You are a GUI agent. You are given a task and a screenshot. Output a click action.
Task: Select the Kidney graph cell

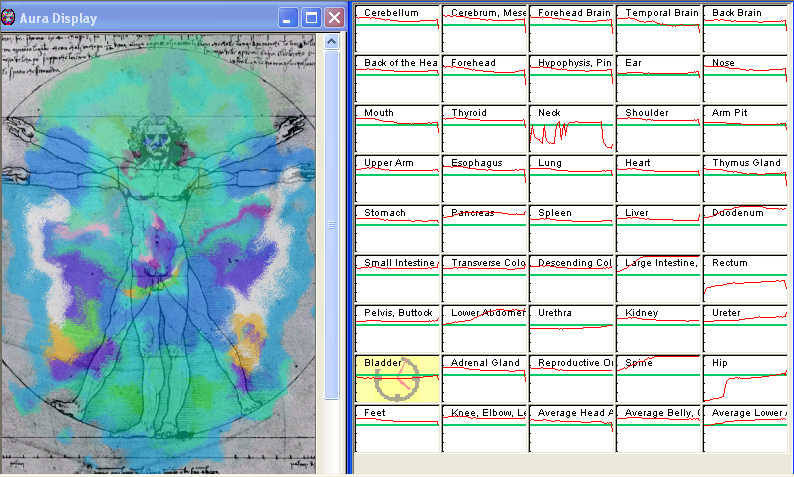(659, 329)
